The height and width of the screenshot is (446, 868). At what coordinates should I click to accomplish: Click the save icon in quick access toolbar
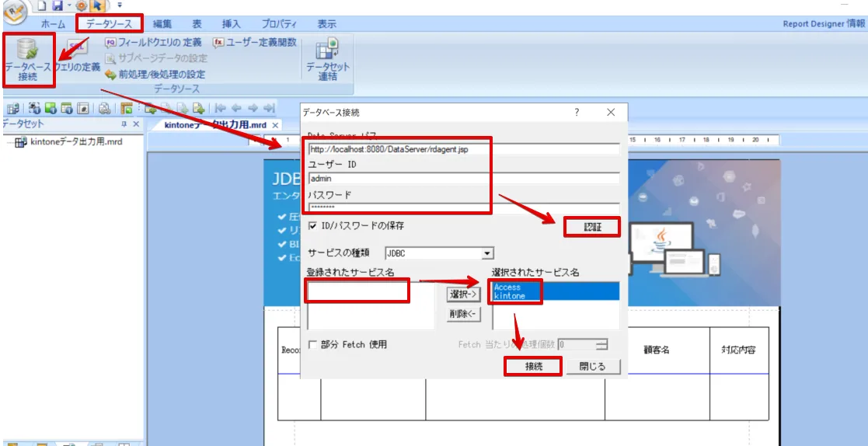click(x=58, y=5)
